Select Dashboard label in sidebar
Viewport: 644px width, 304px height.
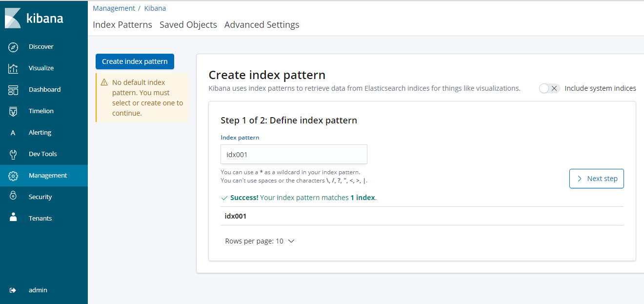pos(45,90)
